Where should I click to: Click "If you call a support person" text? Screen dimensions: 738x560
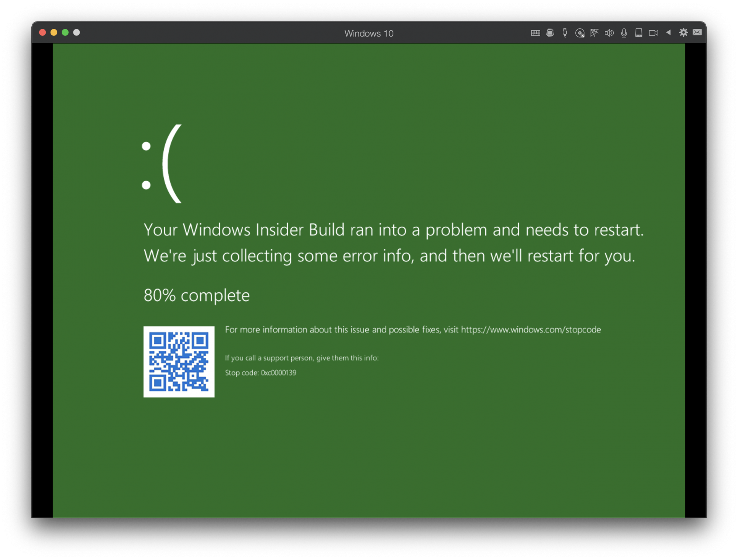(x=302, y=358)
